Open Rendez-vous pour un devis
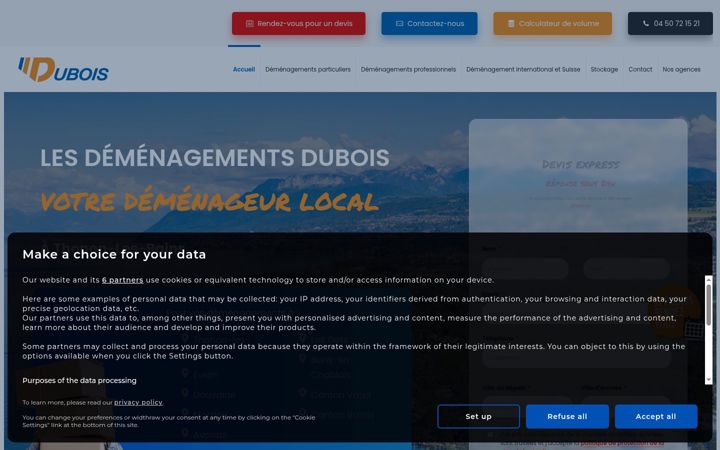This screenshot has height=450, width=720. tap(298, 23)
